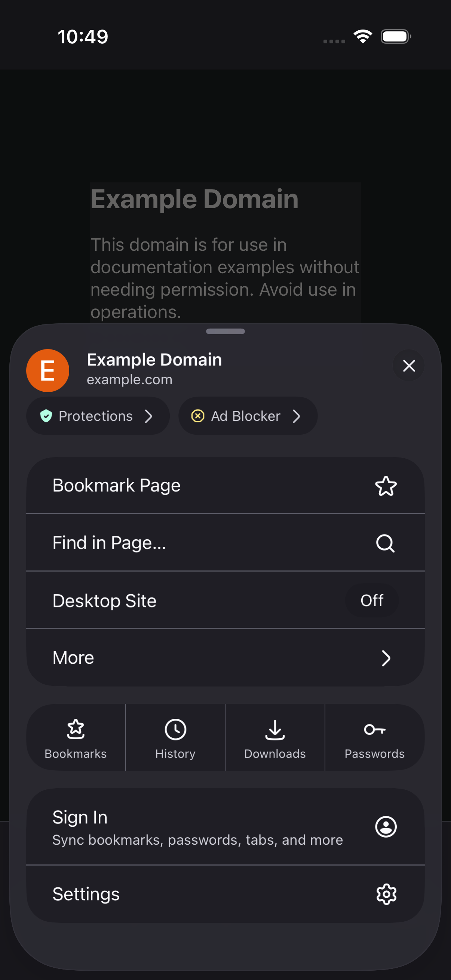Close the menu sheet with X

[409, 366]
